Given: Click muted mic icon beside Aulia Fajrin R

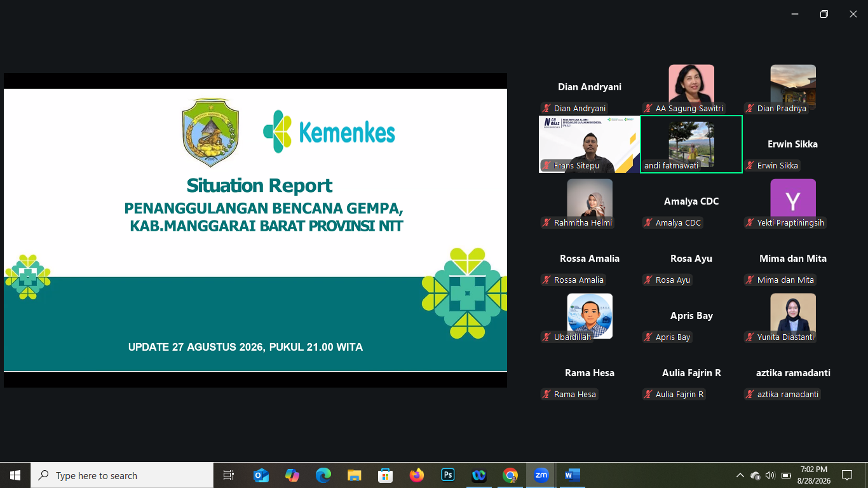Looking at the screenshot, I should [648, 395].
